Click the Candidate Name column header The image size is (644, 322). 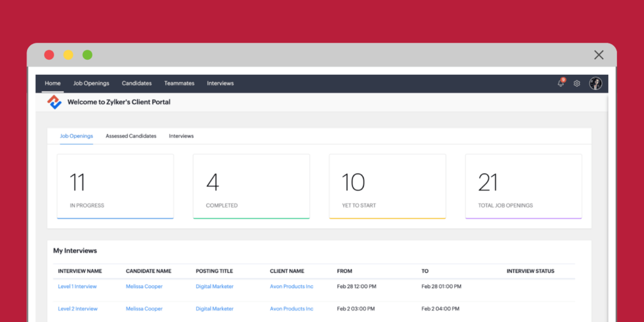148,271
